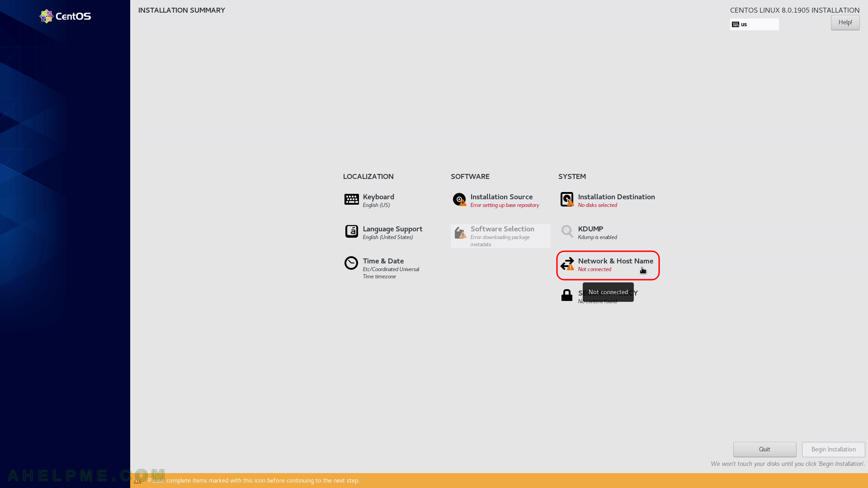Open Keyboard settings label
The image size is (868, 488).
click(378, 197)
